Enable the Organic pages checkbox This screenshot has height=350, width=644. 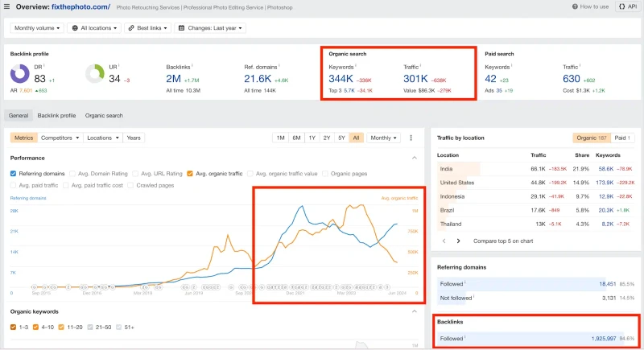[325, 174]
